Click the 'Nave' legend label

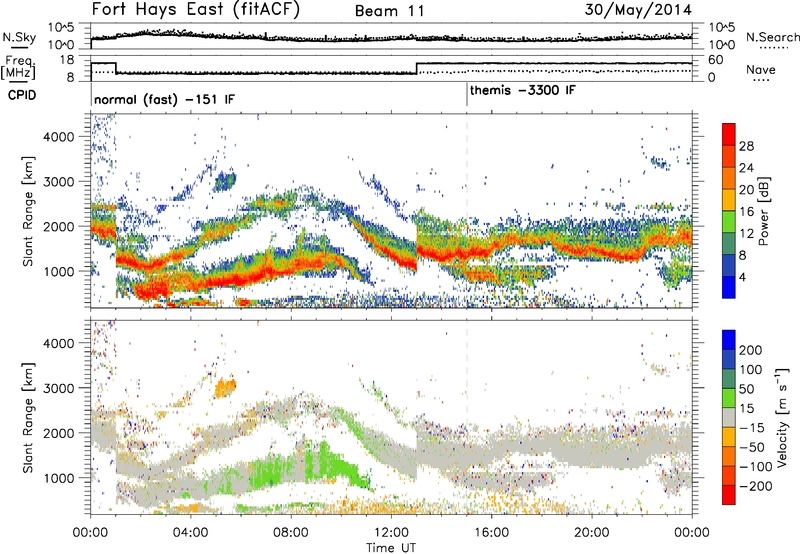761,70
